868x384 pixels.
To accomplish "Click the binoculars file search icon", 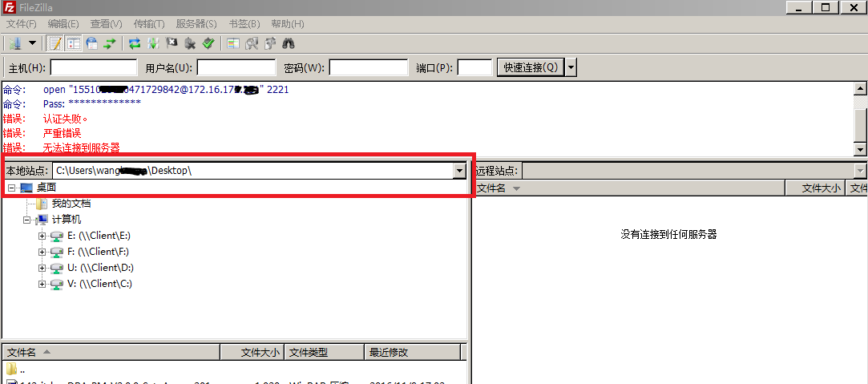I will (x=289, y=43).
